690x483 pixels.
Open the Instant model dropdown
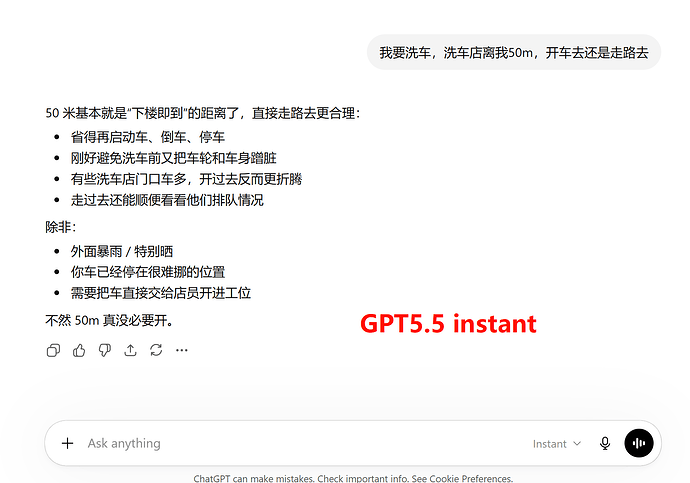pyautogui.click(x=557, y=444)
